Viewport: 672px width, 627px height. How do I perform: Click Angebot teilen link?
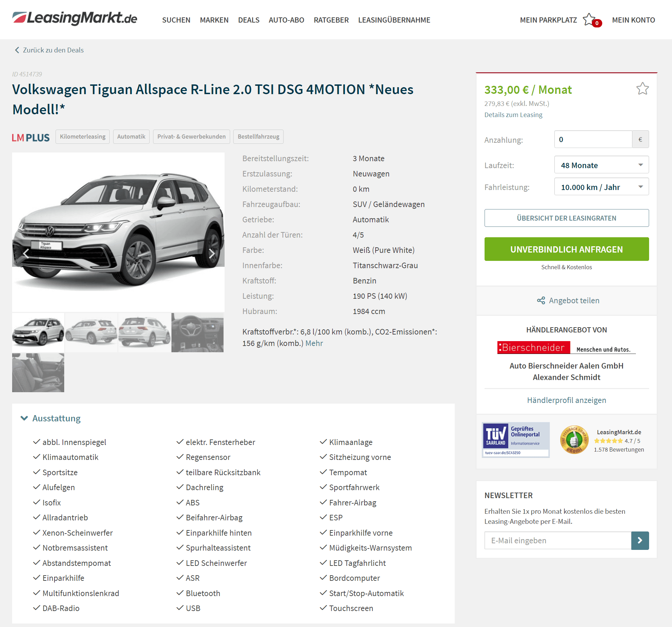[574, 300]
